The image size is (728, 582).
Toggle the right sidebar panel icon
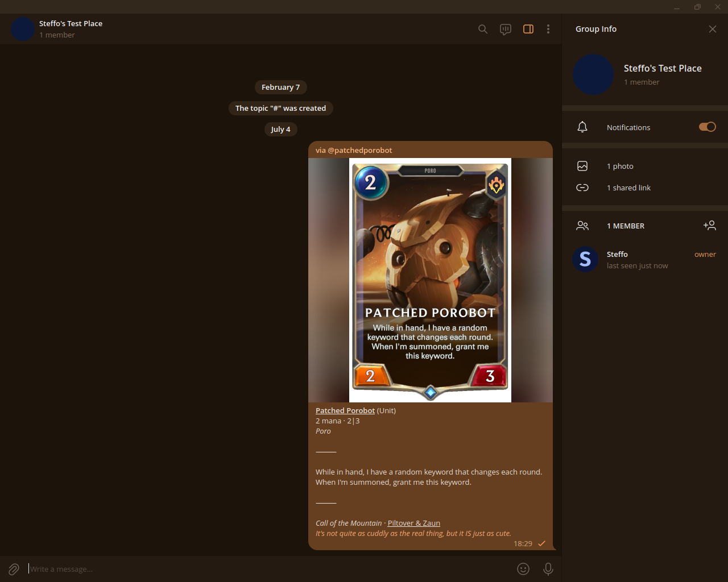528,29
